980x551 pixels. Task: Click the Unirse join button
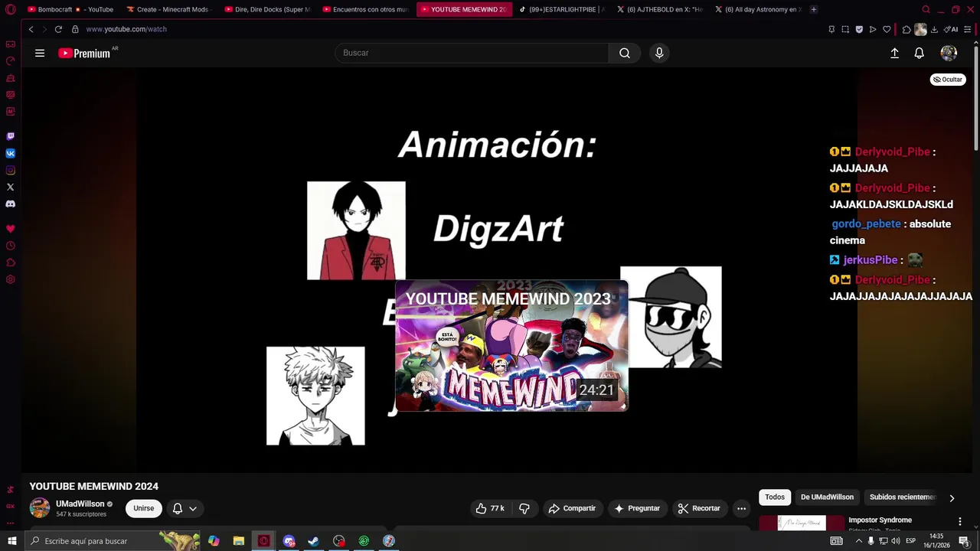coord(144,508)
